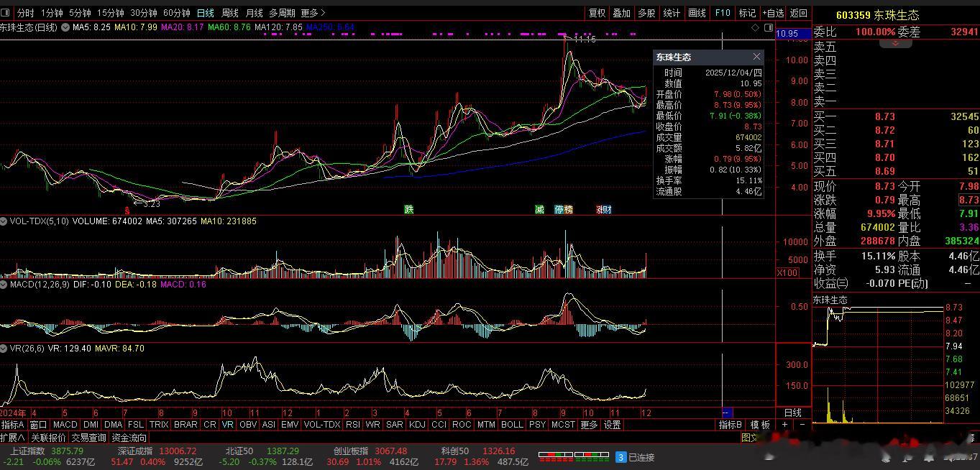Screen dimensions: 980x470
Task: Choose the TRIX indicator
Action: point(158,425)
